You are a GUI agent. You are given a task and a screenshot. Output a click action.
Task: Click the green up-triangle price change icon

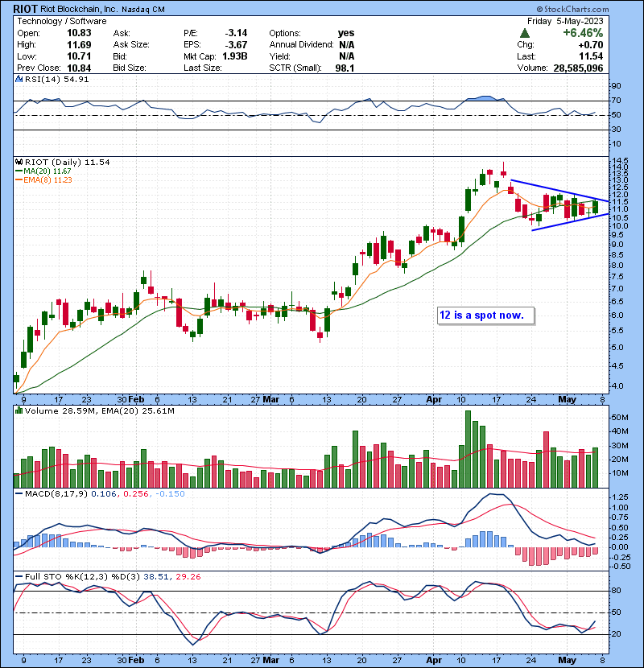pos(525,33)
